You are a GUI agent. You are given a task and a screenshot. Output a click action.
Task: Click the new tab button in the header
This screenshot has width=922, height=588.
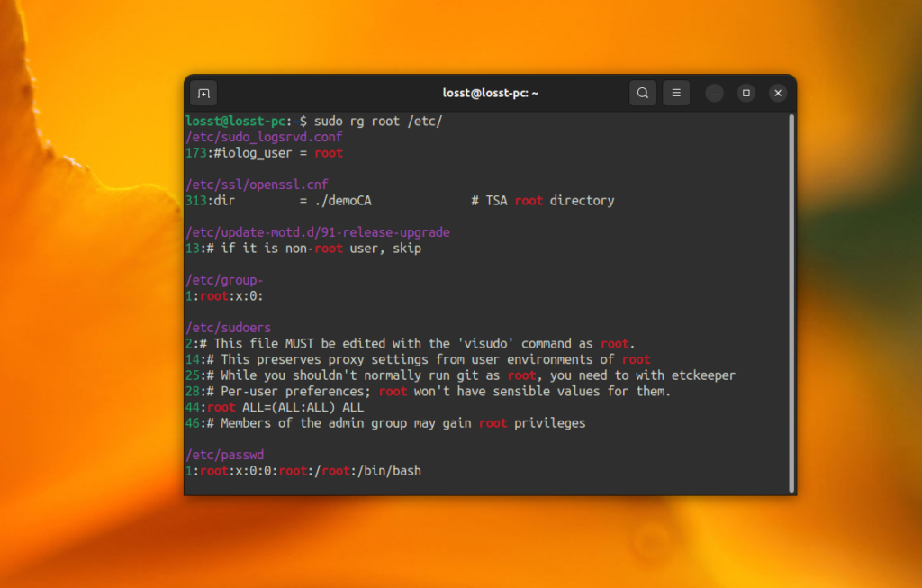click(203, 93)
